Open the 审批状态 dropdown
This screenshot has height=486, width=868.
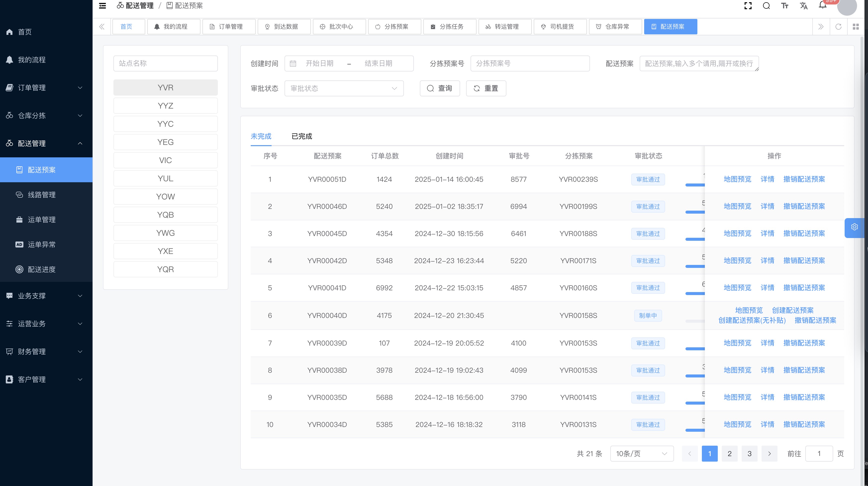tap(344, 88)
